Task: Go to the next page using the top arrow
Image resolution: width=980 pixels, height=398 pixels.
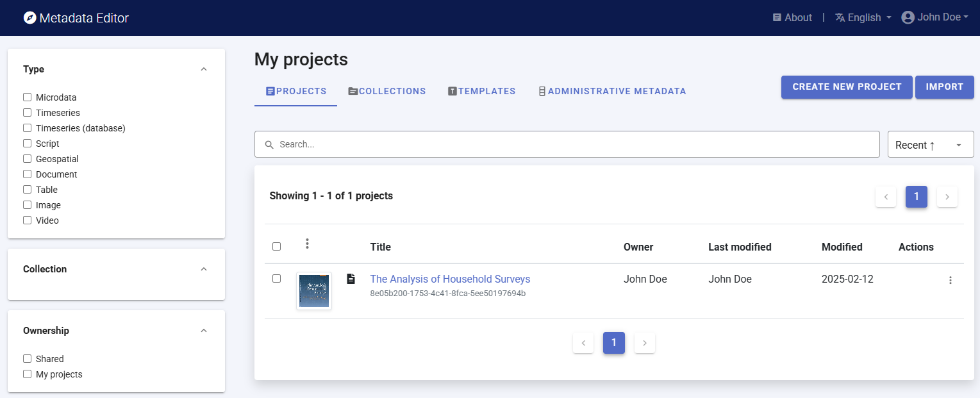Action: (947, 197)
